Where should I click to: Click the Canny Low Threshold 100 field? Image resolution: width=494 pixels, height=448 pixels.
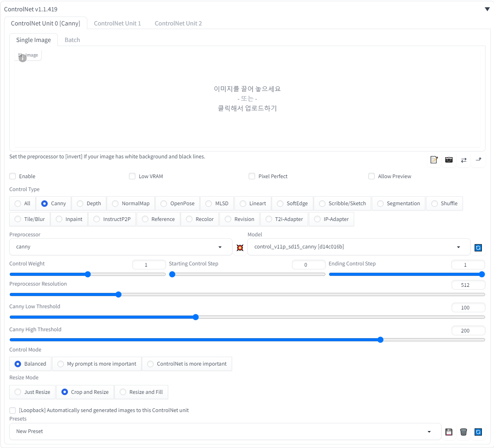point(468,307)
